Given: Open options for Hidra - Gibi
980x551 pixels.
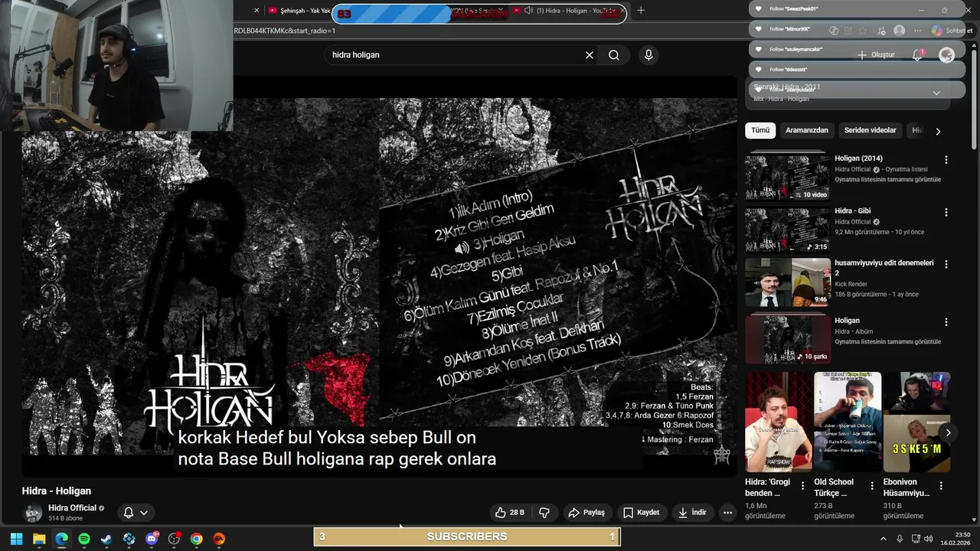Looking at the screenshot, I should click(x=946, y=212).
